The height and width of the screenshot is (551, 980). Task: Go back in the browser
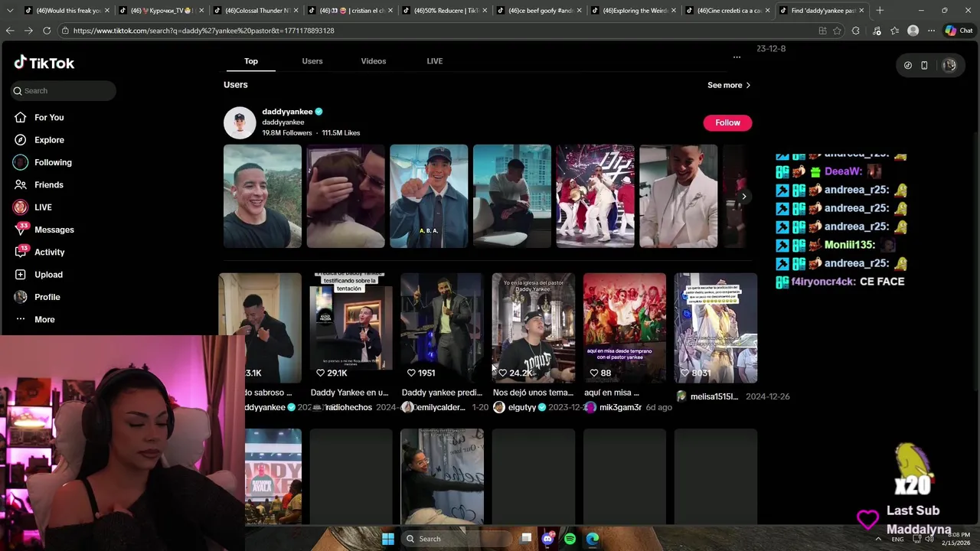click(10, 31)
